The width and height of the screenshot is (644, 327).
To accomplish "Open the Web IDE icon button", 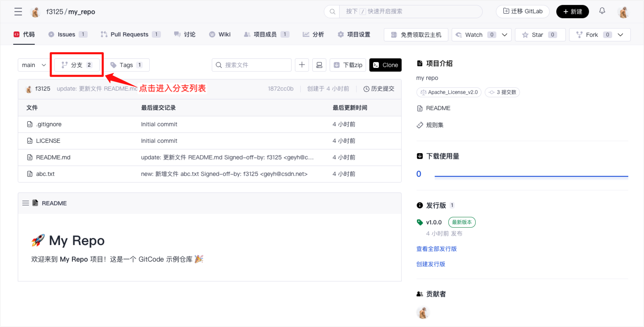I will point(319,65).
